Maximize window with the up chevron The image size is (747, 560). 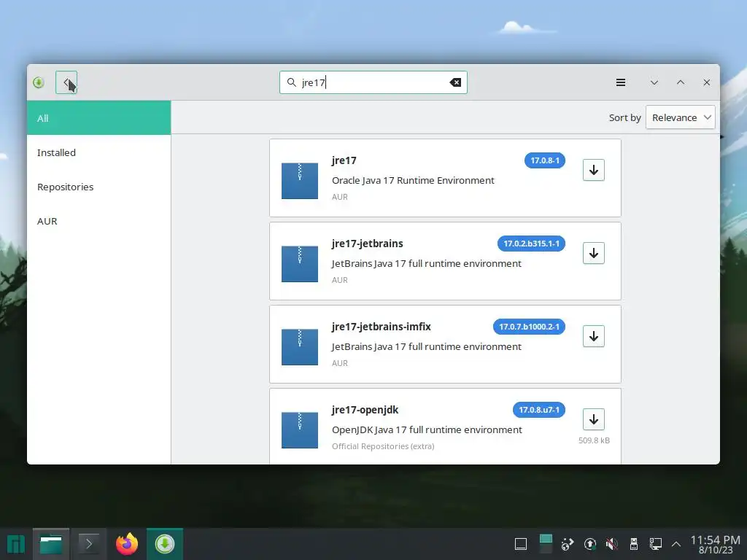click(681, 82)
